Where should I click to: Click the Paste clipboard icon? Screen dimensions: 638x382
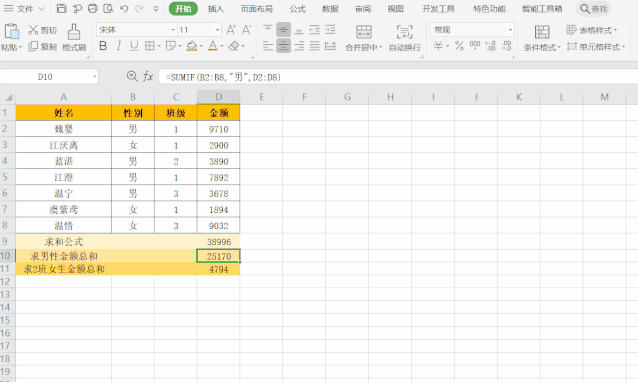(x=11, y=32)
